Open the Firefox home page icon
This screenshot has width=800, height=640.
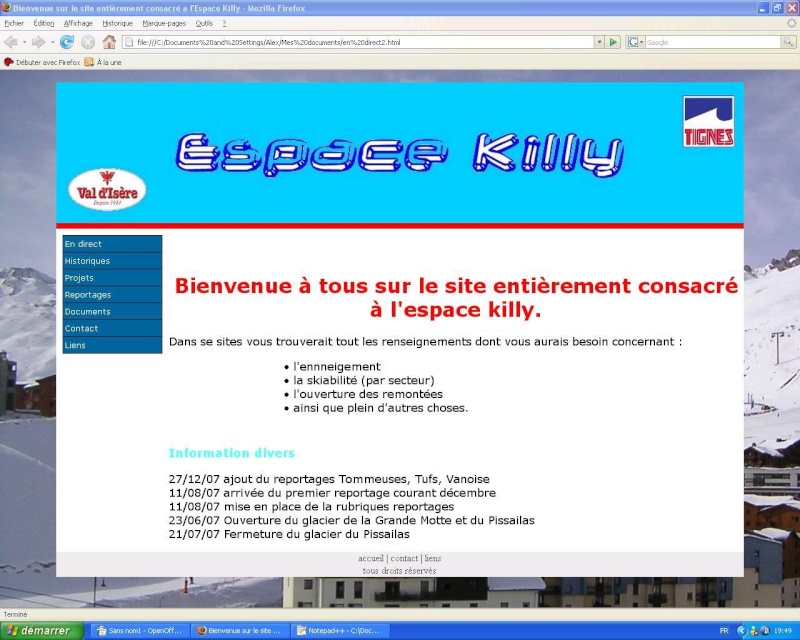pyautogui.click(x=109, y=42)
